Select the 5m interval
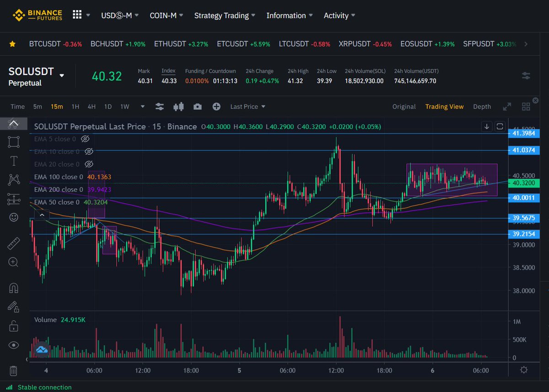The image size is (549, 392). click(x=38, y=107)
